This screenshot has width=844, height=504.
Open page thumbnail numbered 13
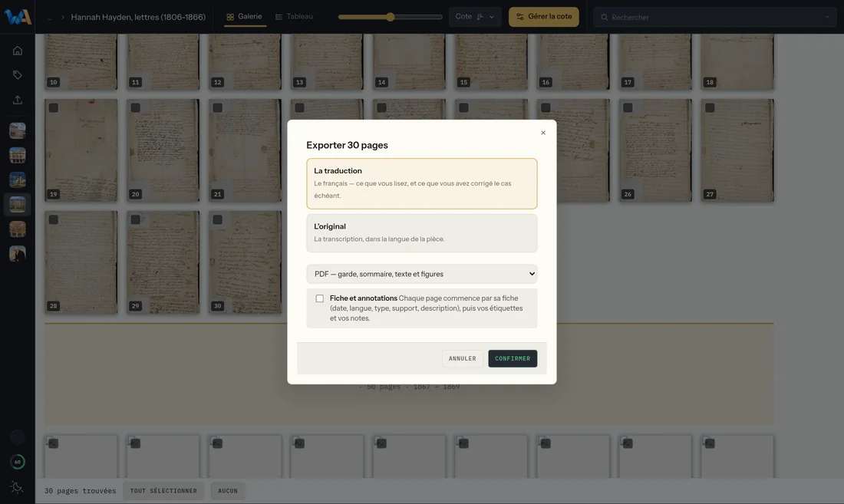[328, 61]
